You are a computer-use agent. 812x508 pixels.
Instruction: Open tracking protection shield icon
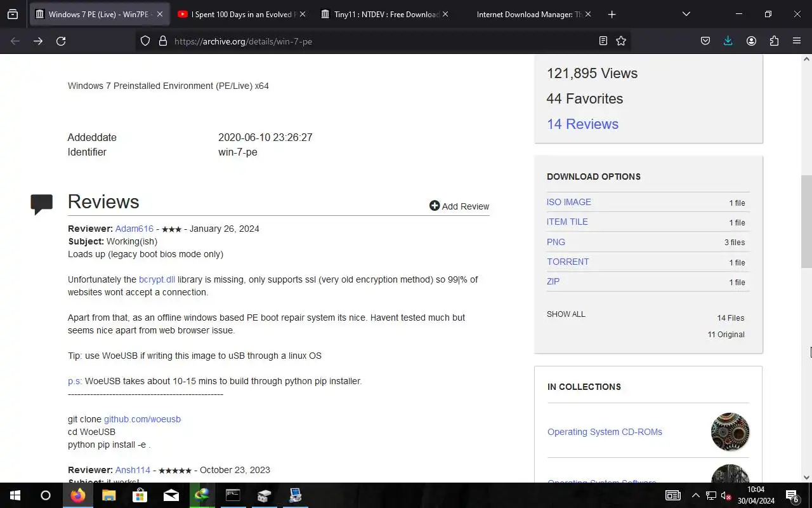(145, 41)
